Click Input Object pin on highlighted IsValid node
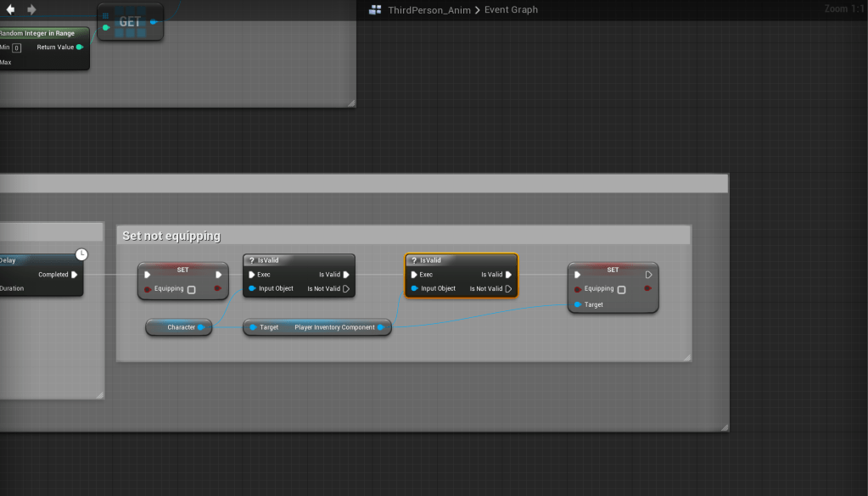868x496 pixels. 415,288
